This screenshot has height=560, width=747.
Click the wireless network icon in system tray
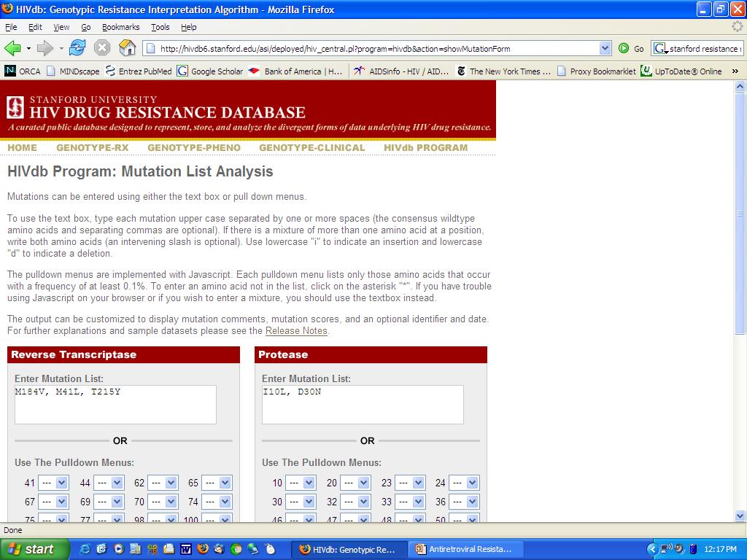pos(667,549)
